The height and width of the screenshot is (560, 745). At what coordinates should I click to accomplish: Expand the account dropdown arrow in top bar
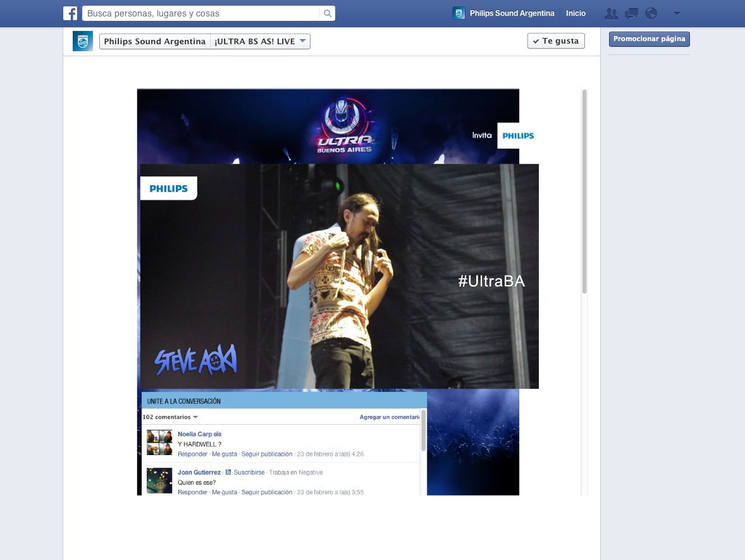[x=677, y=14]
